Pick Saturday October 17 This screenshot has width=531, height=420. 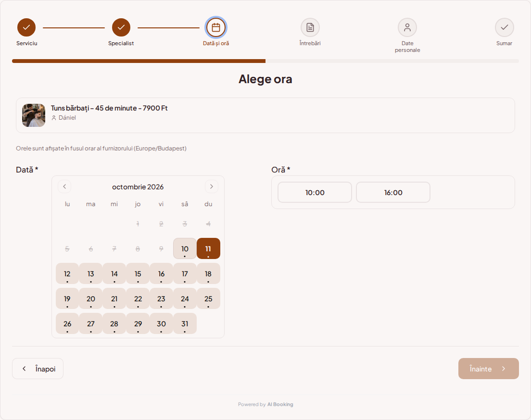click(x=185, y=273)
